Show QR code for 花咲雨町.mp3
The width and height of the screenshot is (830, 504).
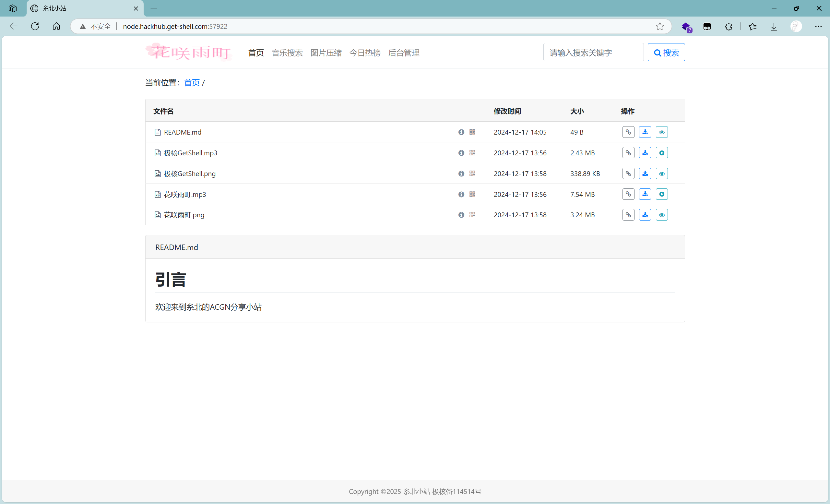472,194
